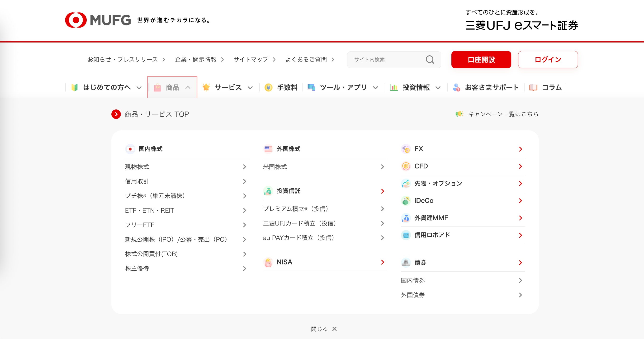Viewport: 644px width, 339px height.
Task: Click the green beginner leaf icon
Action: 75,87
